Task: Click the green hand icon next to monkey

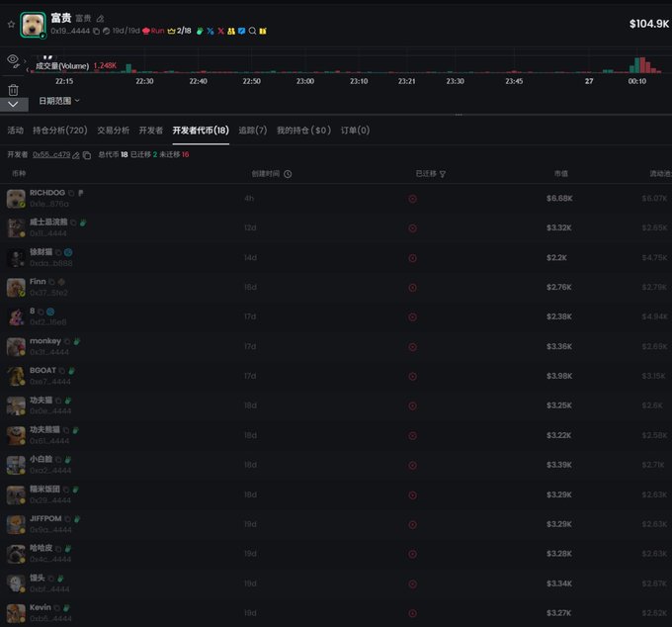Action: (x=77, y=341)
